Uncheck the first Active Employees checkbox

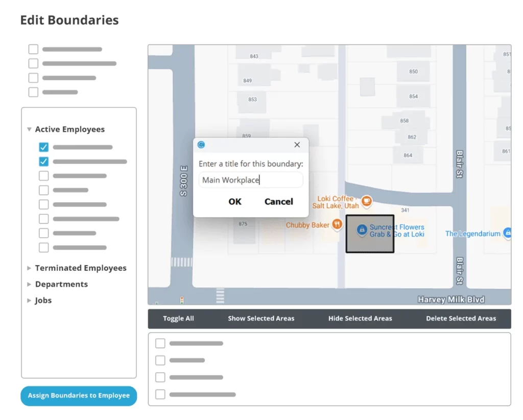click(43, 147)
